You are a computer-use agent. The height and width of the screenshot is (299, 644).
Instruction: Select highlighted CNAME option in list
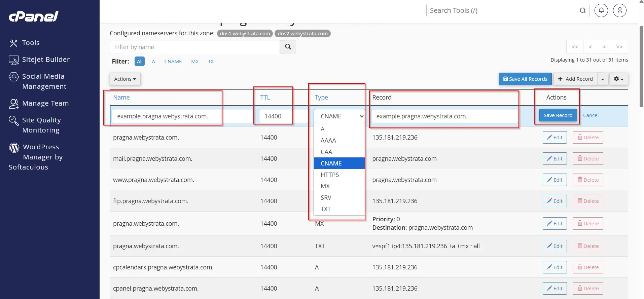click(x=339, y=163)
